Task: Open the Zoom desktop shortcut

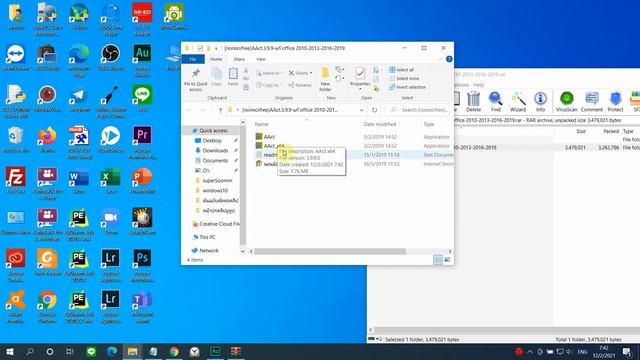Action: (111, 222)
